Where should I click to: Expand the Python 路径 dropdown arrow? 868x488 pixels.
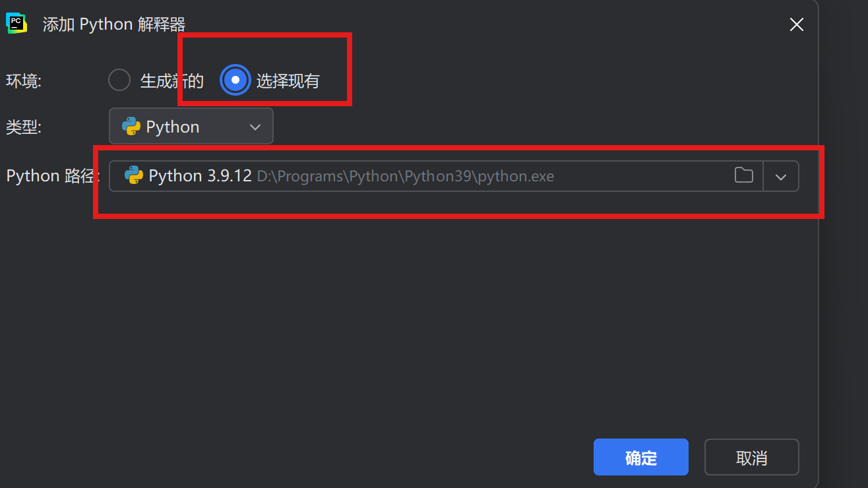point(781,177)
